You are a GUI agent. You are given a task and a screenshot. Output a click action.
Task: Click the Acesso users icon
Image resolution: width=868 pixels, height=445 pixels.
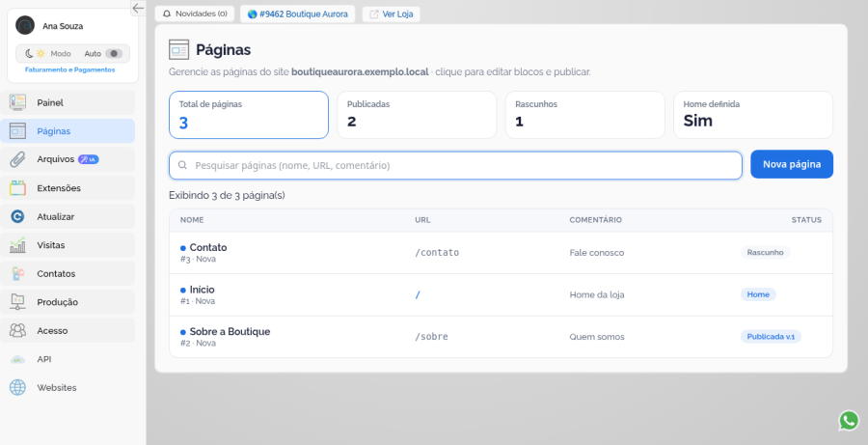pyautogui.click(x=17, y=331)
